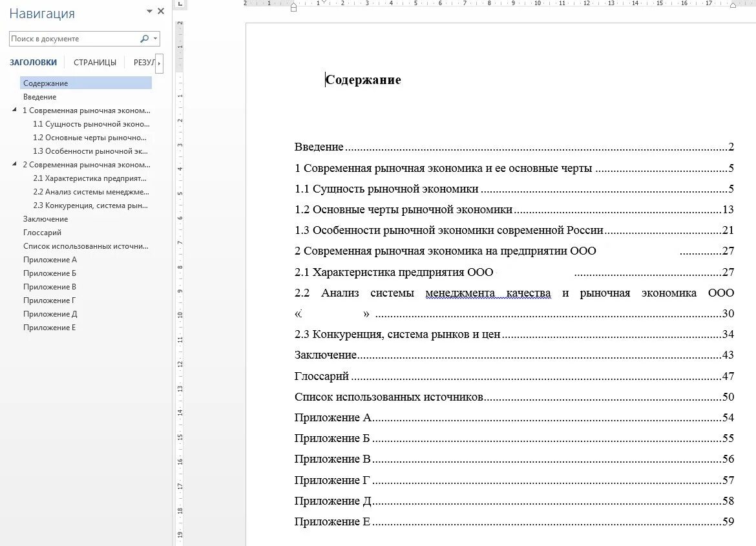Follow TOC entry 2.1 Характеристика предприятия ООО

coord(514,272)
